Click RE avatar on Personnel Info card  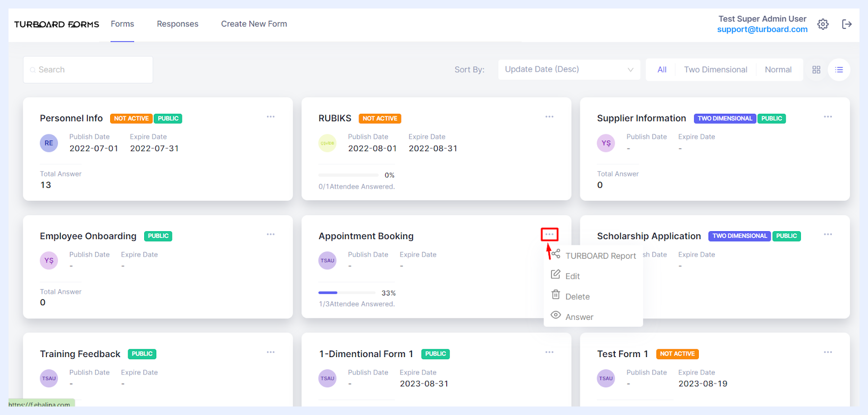point(49,143)
